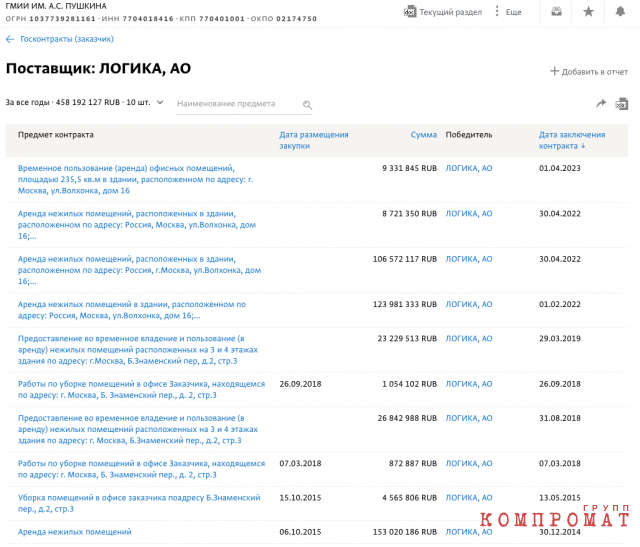Image resolution: width=640 pixels, height=547 pixels.
Task: Open ЛОГИКА, АО winner in 23 229 513 row
Action: (x=469, y=338)
